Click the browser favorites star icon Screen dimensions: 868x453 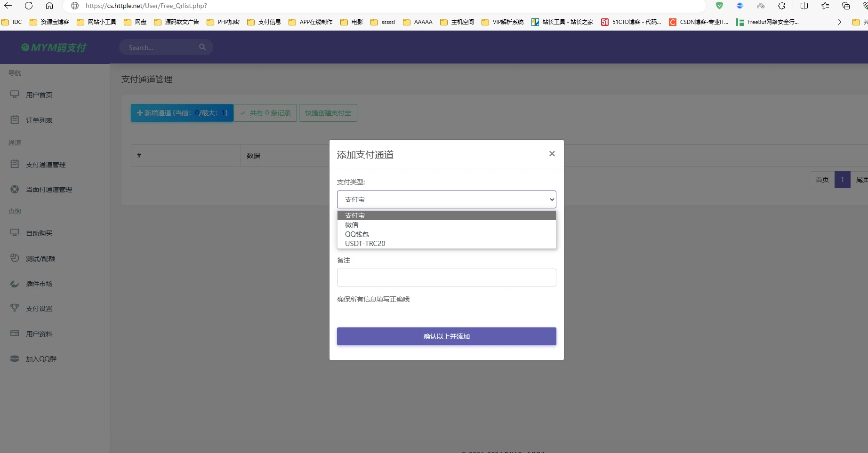click(x=825, y=6)
